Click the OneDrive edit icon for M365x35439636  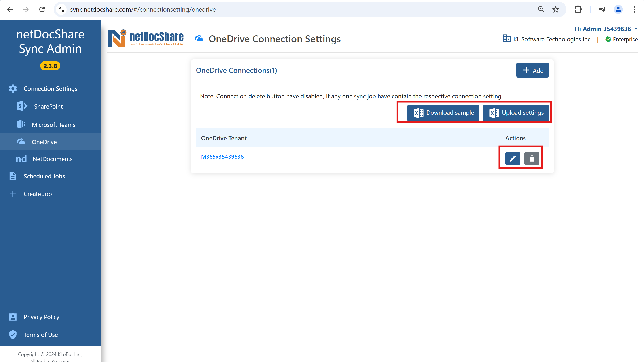[513, 158]
